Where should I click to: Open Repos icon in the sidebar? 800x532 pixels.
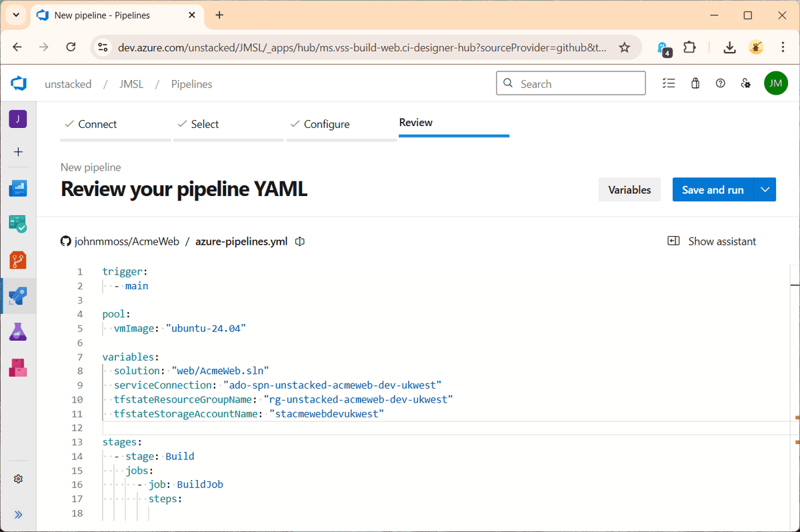coord(18,260)
